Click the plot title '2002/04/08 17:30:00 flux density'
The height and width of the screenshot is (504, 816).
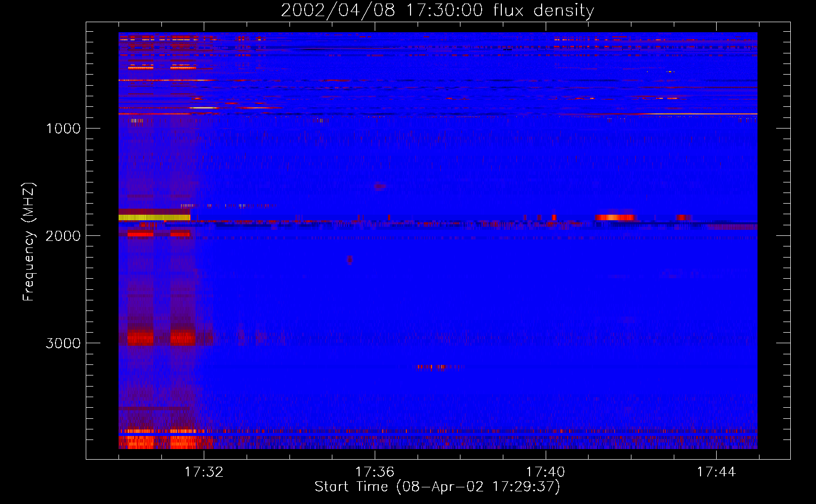437,10
